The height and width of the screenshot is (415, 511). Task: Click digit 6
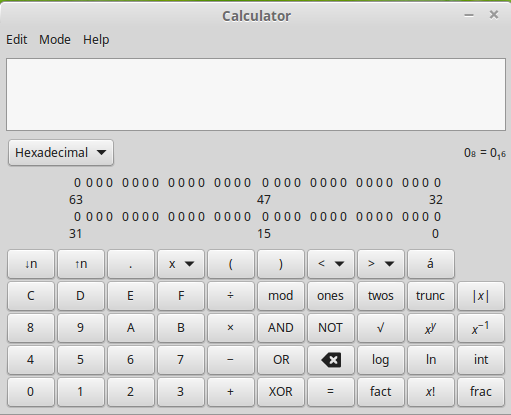[x=131, y=360]
